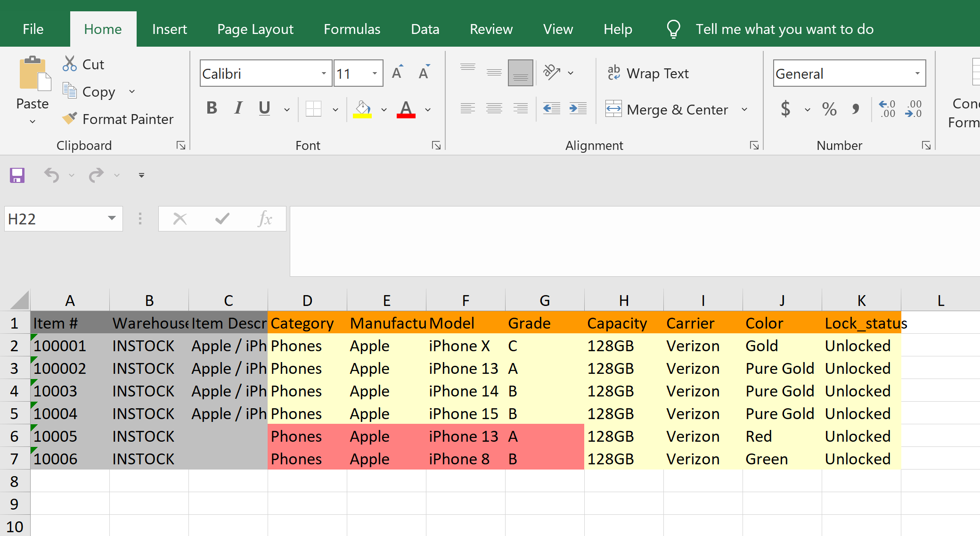The height and width of the screenshot is (536, 980).
Task: Toggle Bold formatting
Action: [x=212, y=108]
